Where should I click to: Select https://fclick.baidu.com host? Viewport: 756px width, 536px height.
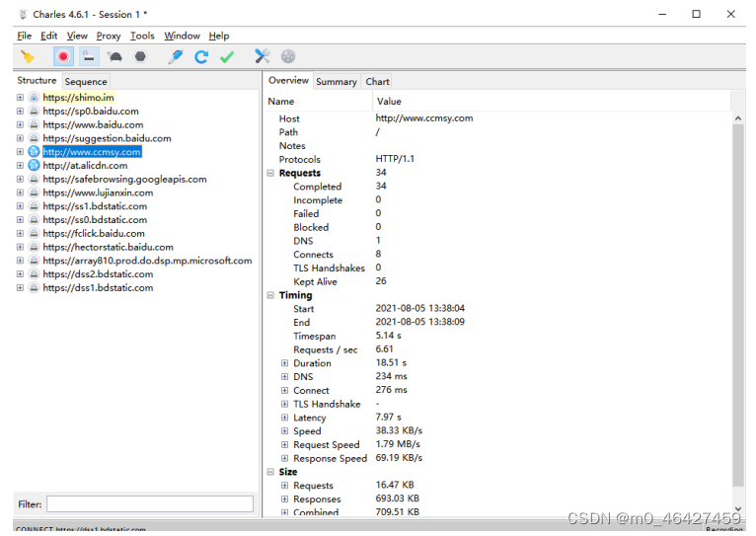(x=94, y=233)
